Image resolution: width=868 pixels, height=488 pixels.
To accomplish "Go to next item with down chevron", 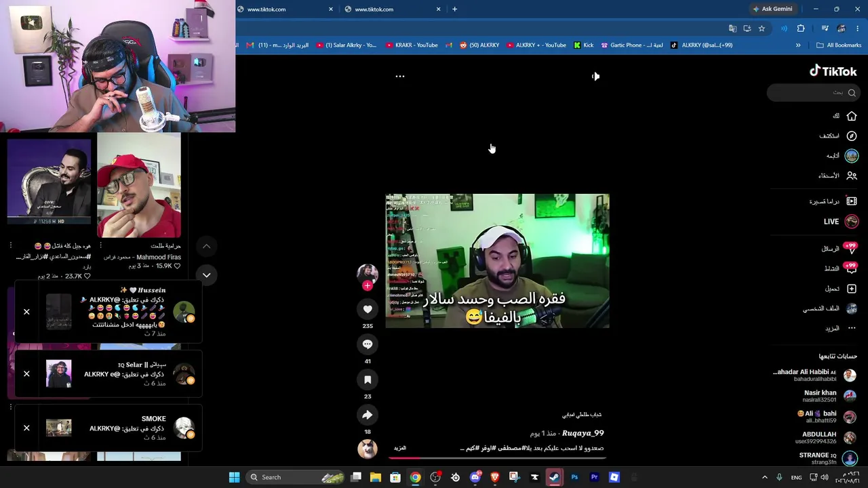I will [207, 275].
